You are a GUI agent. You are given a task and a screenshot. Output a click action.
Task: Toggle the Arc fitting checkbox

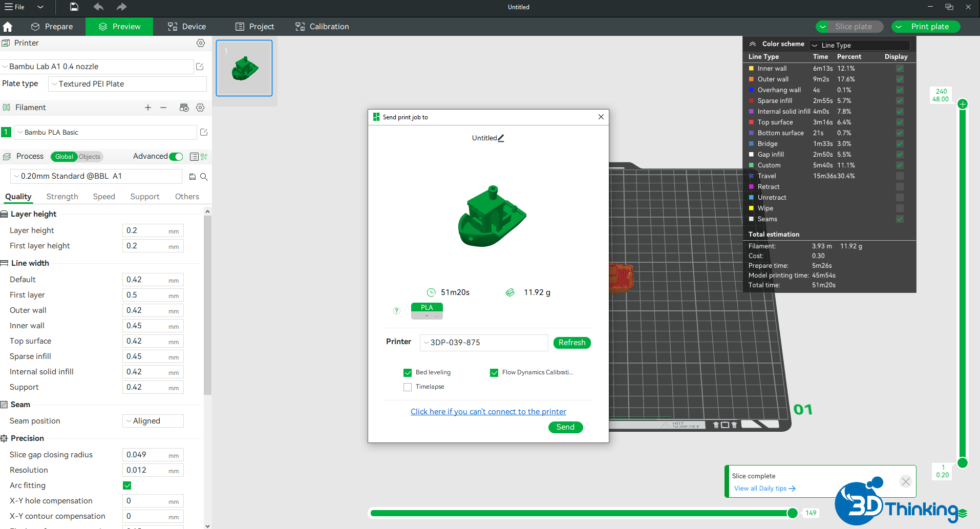[x=127, y=485]
